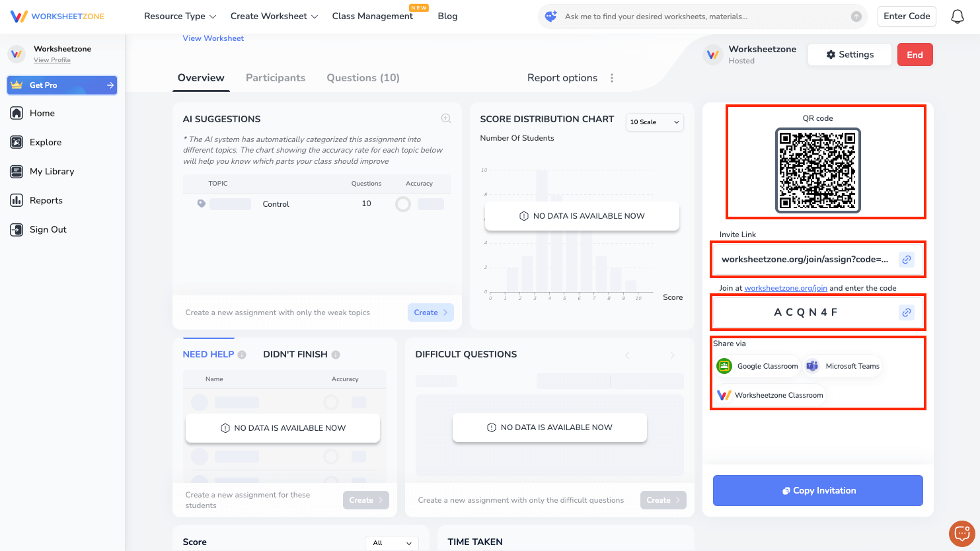Copy the invite link icon
The image size is (980, 551).
907,260
